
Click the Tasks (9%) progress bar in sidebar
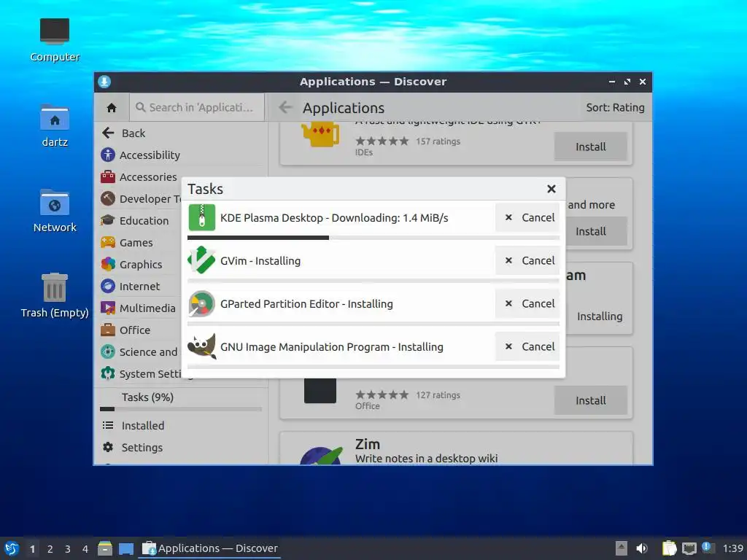[x=181, y=409]
